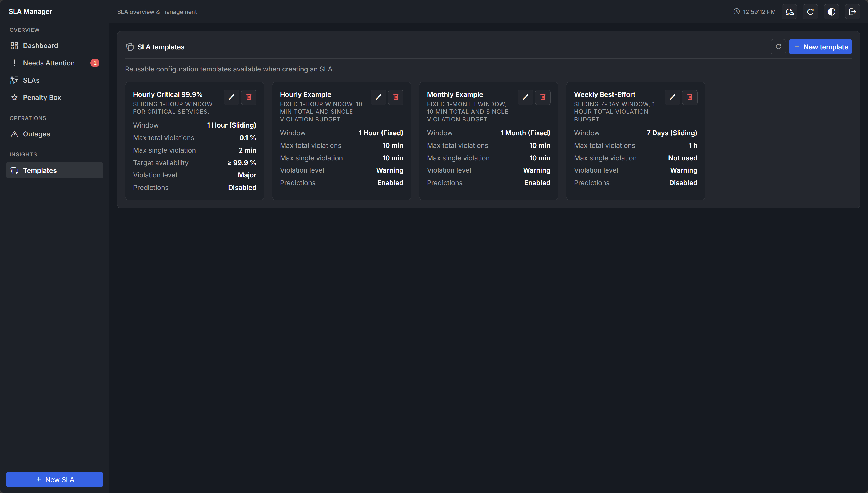Go to SLAs in the sidebar
868x493 pixels.
pos(54,80)
